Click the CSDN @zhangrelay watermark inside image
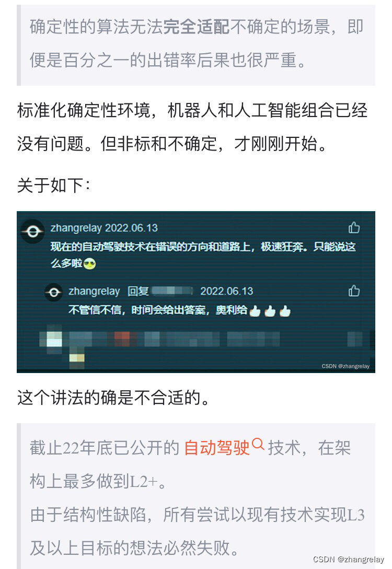This screenshot has height=569, width=392. click(345, 366)
